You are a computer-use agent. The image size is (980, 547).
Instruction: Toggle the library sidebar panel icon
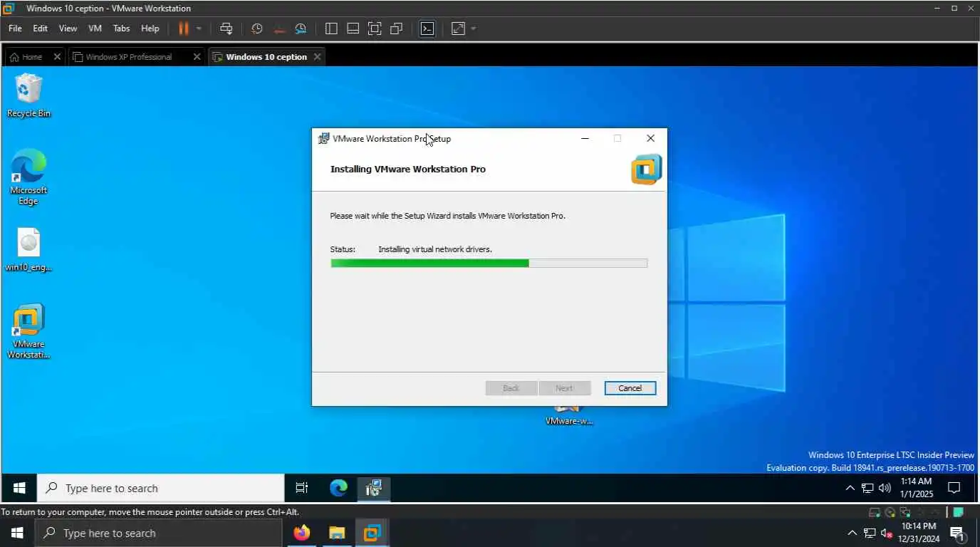331,28
